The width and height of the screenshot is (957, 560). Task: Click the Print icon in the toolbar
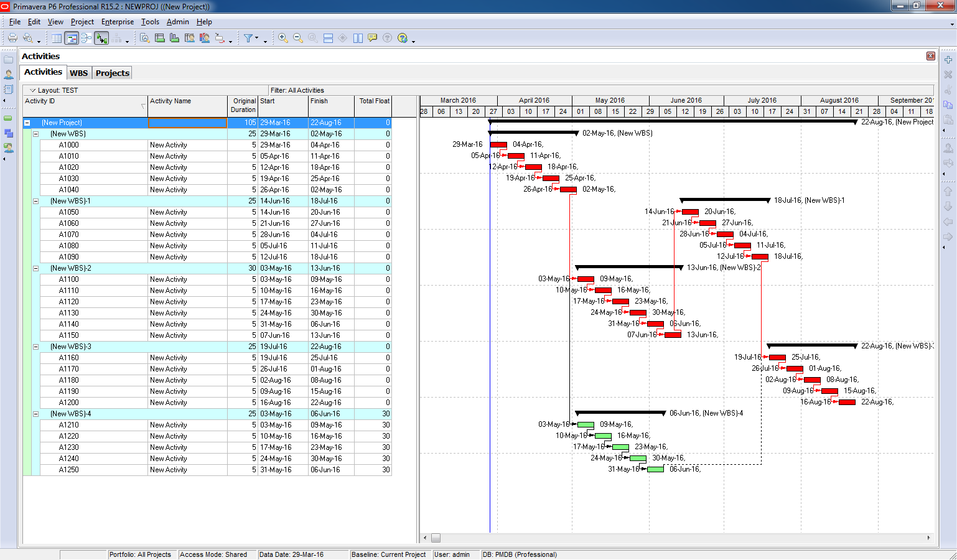[12, 38]
